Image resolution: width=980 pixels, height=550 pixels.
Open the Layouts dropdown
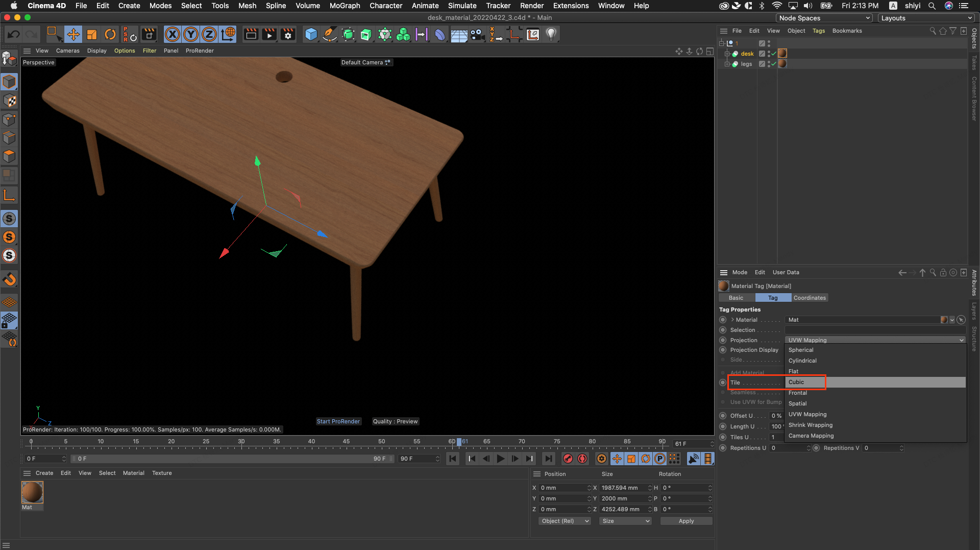click(926, 18)
